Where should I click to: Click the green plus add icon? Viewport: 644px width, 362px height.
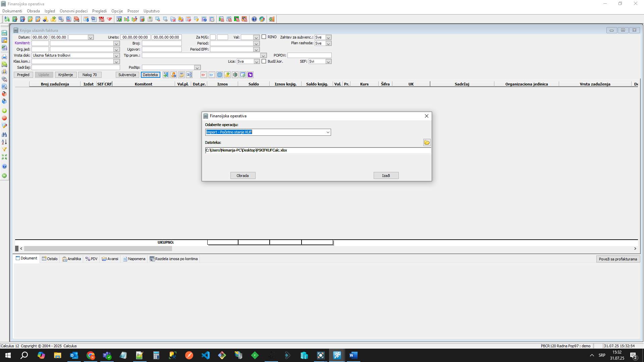(x=4, y=111)
